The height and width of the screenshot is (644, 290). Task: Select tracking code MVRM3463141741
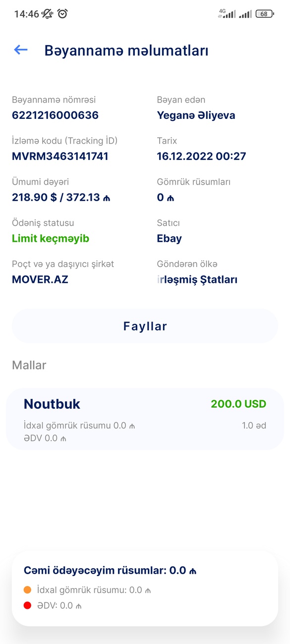[60, 157]
